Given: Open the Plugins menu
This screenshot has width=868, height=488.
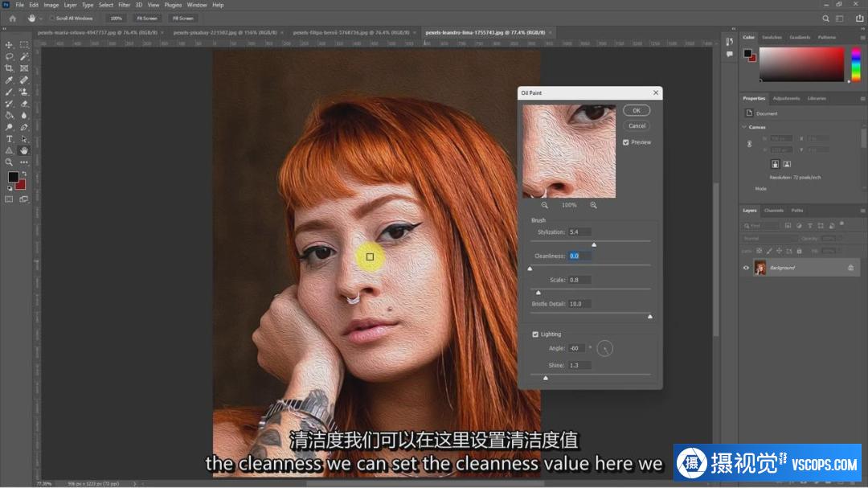Looking at the screenshot, I should click(173, 5).
